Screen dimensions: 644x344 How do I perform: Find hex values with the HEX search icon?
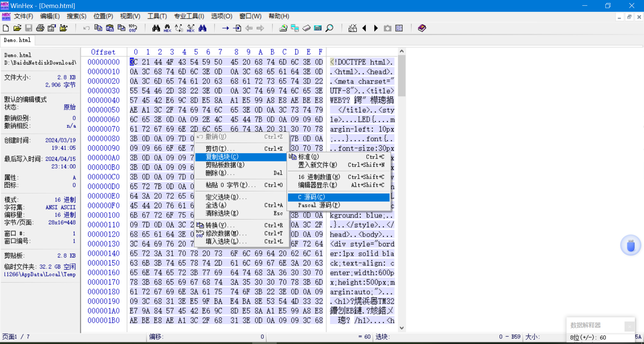pos(167,28)
